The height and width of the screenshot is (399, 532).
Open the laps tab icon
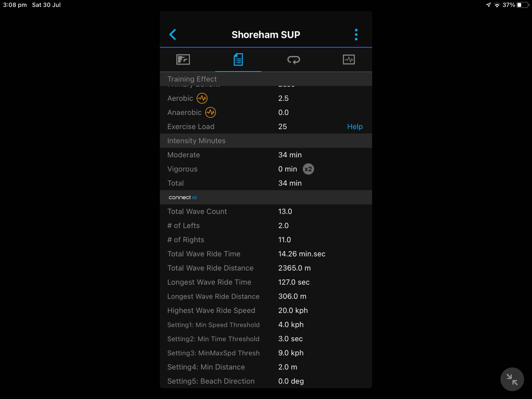(294, 60)
